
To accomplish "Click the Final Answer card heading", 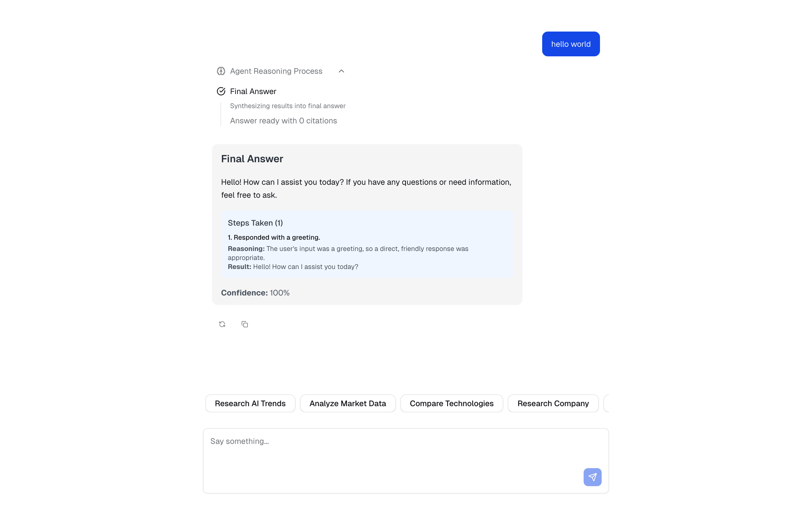I will click(x=252, y=159).
